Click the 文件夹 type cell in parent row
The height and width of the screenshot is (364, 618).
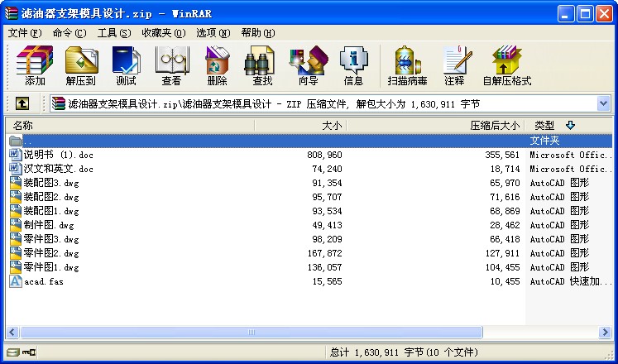click(544, 141)
